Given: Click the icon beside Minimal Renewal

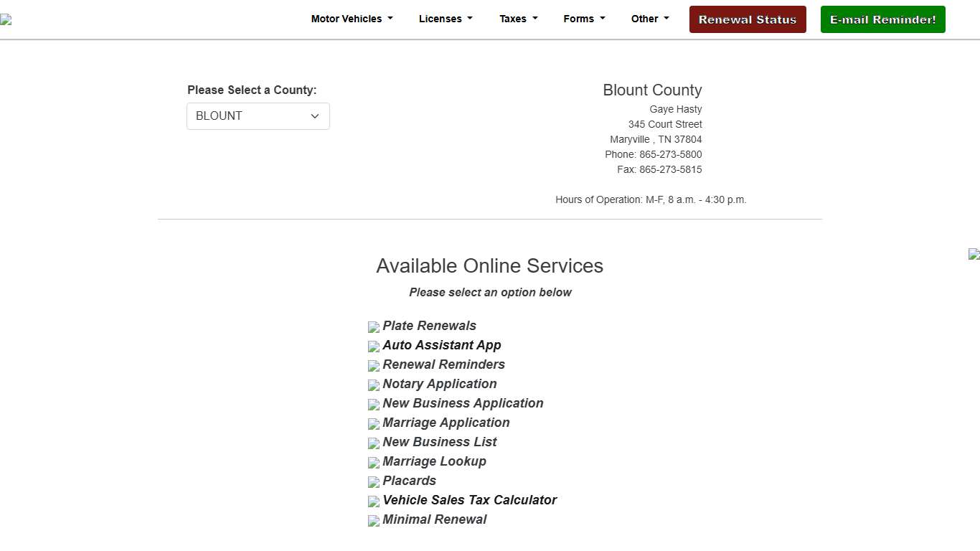Looking at the screenshot, I should point(374,521).
